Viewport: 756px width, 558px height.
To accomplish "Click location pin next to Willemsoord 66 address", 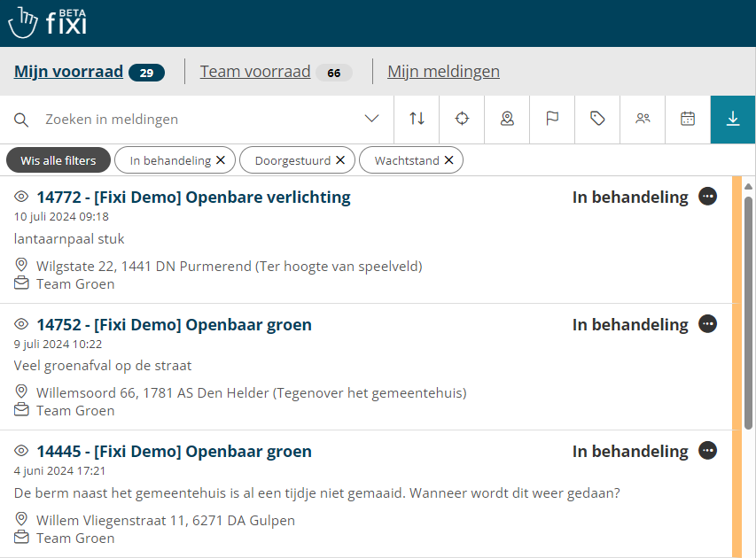I will pyautogui.click(x=21, y=391).
